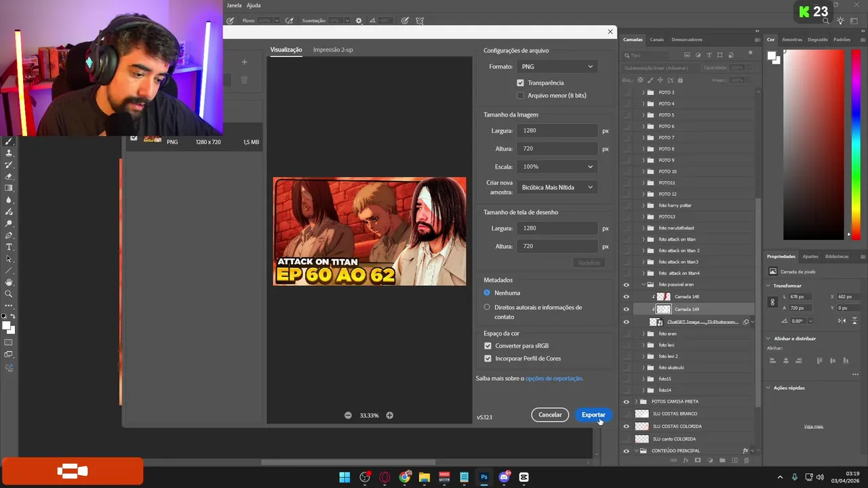Filter layers by type layers T icon
Image resolution: width=868 pixels, height=488 pixels.
709,55
